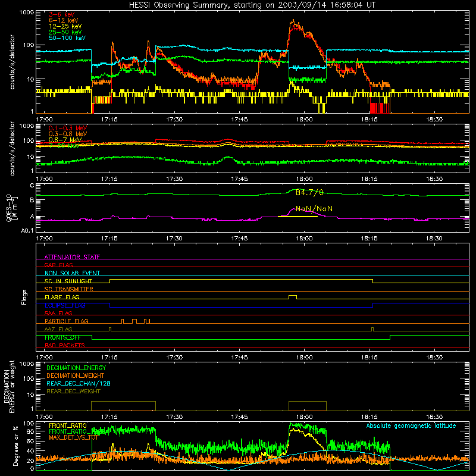Click the GAP_FLAG label
The width and height of the screenshot is (476, 476).
tap(58, 265)
